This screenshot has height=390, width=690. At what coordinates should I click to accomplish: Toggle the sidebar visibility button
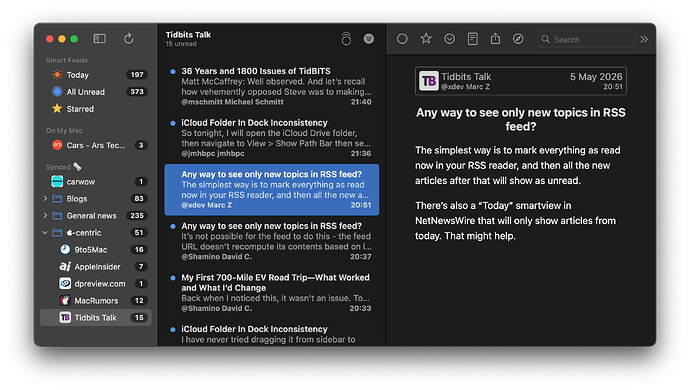pos(99,39)
